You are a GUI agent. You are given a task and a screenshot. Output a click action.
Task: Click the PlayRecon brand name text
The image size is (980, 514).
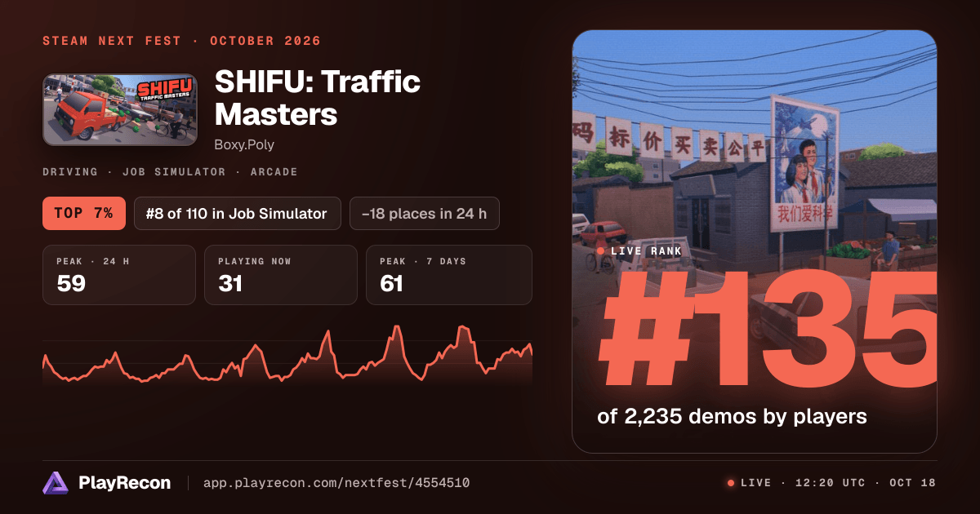pyautogui.click(x=124, y=483)
